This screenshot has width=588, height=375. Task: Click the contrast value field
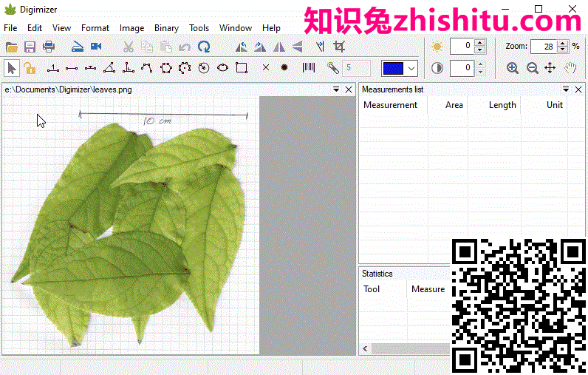tap(462, 68)
